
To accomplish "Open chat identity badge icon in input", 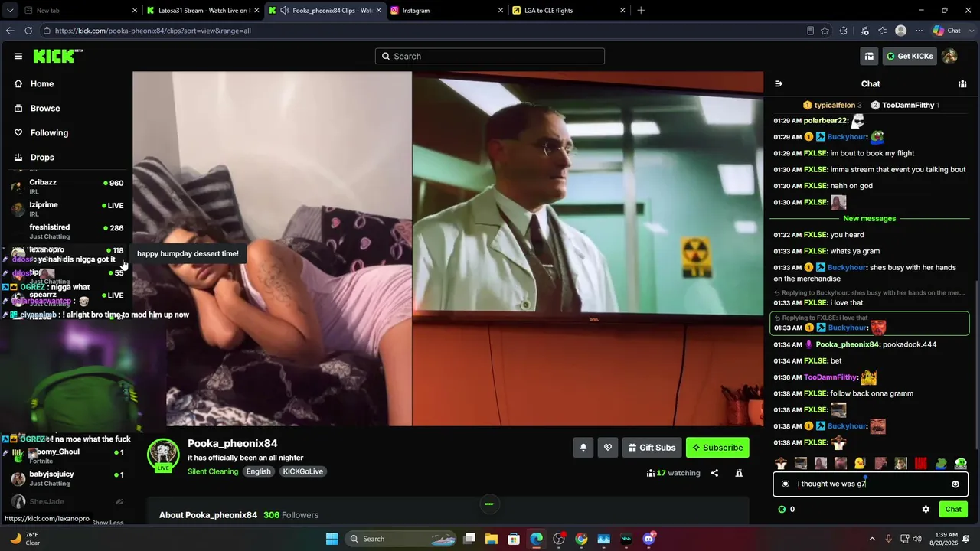I will tap(786, 484).
